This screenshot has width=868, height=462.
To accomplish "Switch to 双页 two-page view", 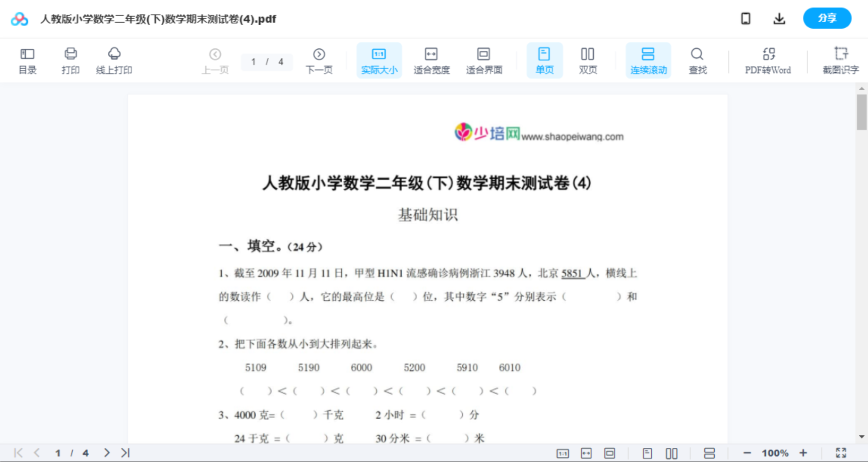I will tap(588, 60).
